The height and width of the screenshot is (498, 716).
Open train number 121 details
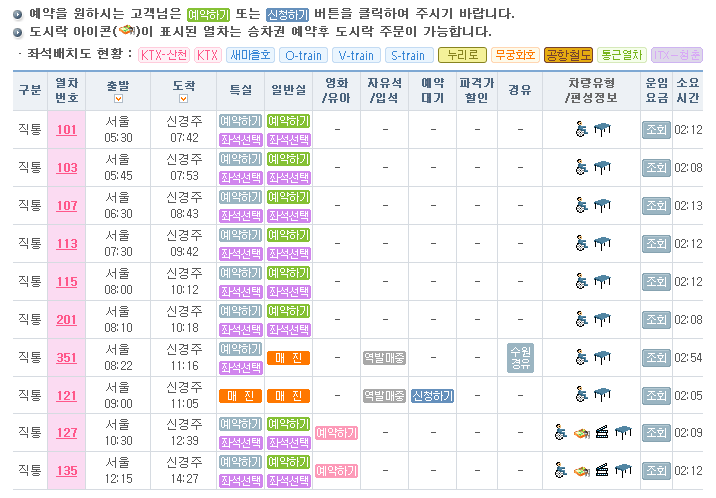tap(66, 396)
